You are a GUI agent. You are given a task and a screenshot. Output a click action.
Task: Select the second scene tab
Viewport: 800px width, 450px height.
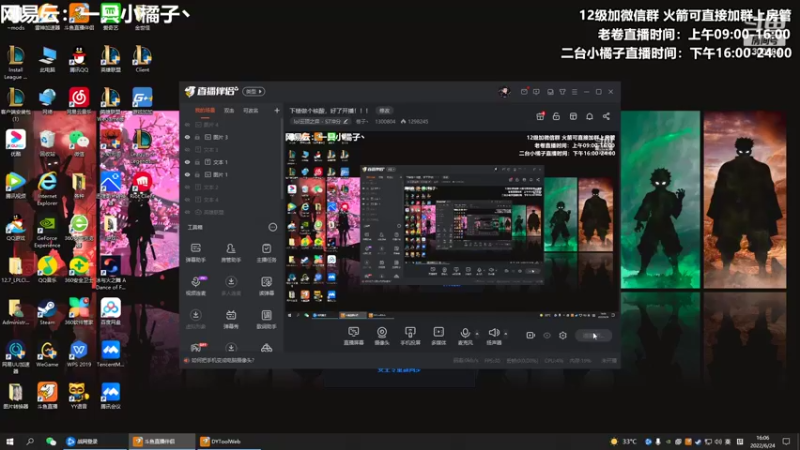click(x=229, y=110)
